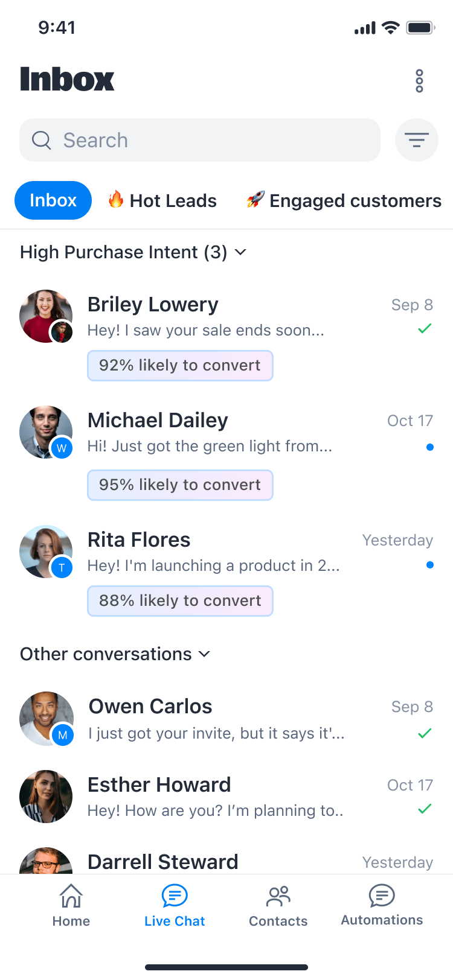Tap the filter icon button

(416, 140)
